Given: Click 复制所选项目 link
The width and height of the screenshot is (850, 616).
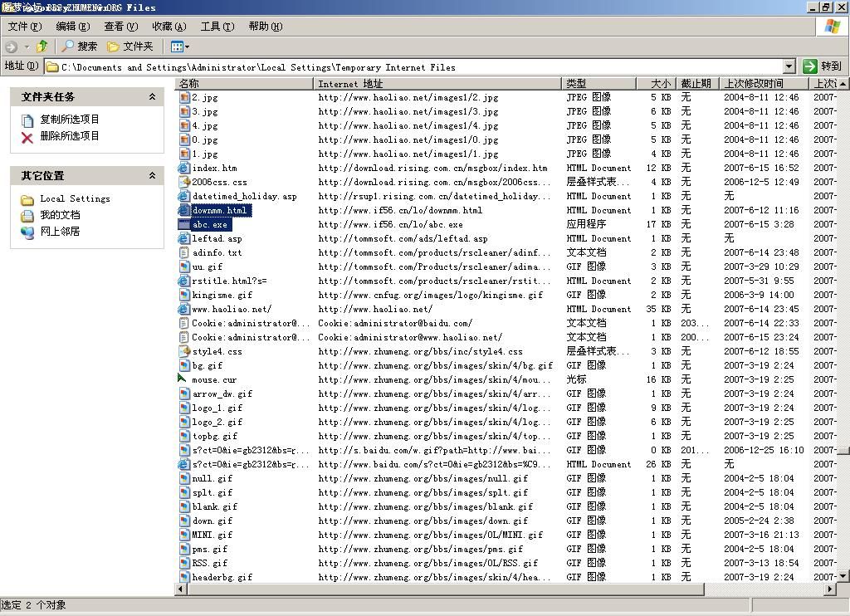Looking at the screenshot, I should tap(70, 120).
